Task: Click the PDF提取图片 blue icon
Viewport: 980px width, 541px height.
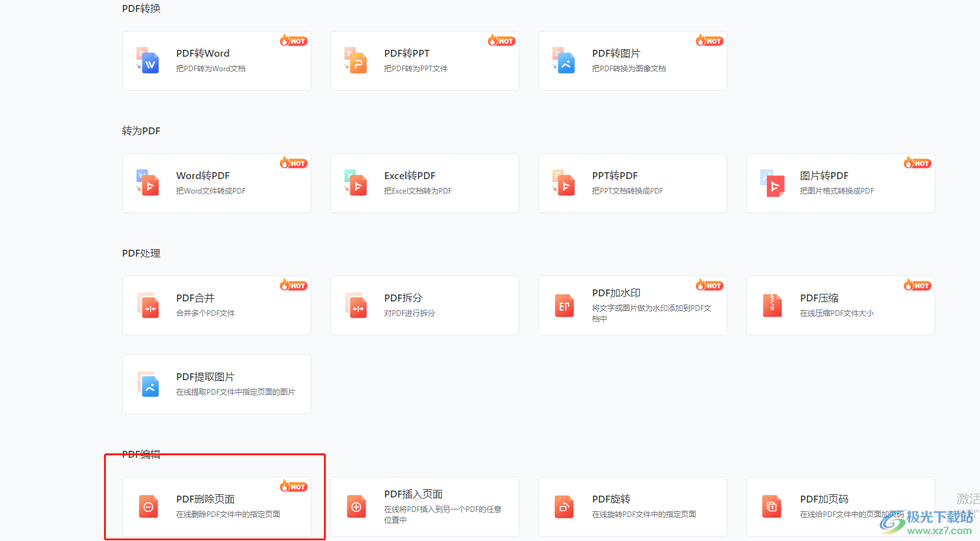Action: coord(148,384)
